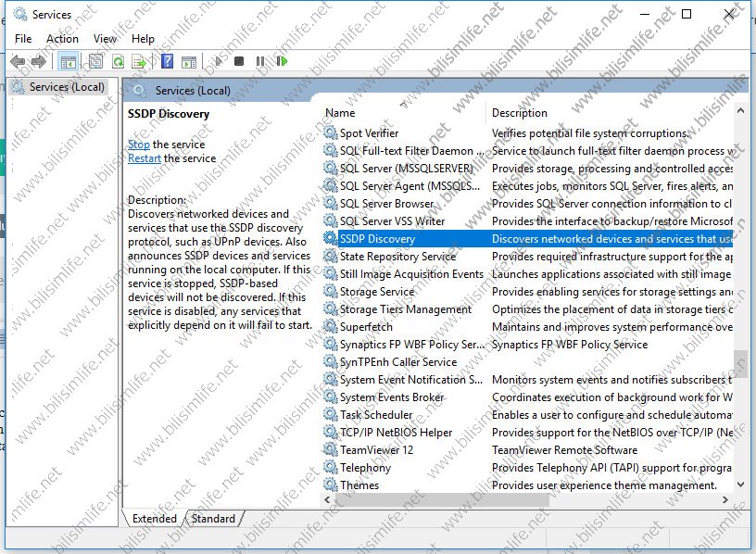Screen dimensions: 756x554
Task: Click the Refresh toolbar icon
Action: 118,62
